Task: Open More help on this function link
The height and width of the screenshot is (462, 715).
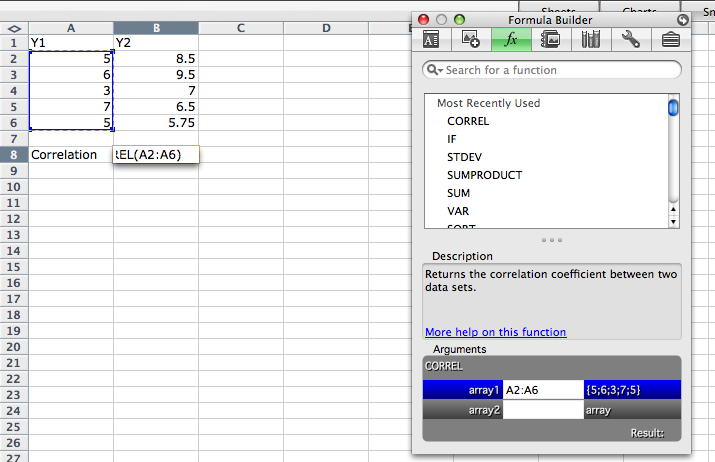Action: [495, 332]
